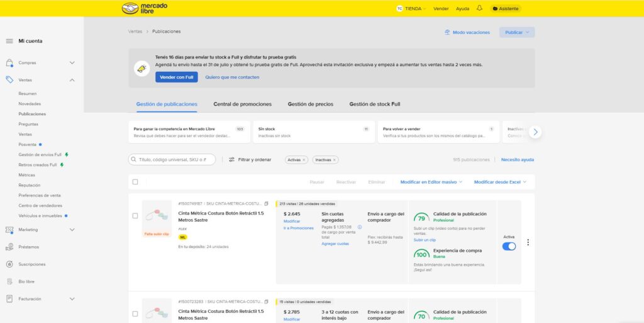The image size is (644, 323).
Task: Click the Vender con Full button
Action: [x=177, y=77]
